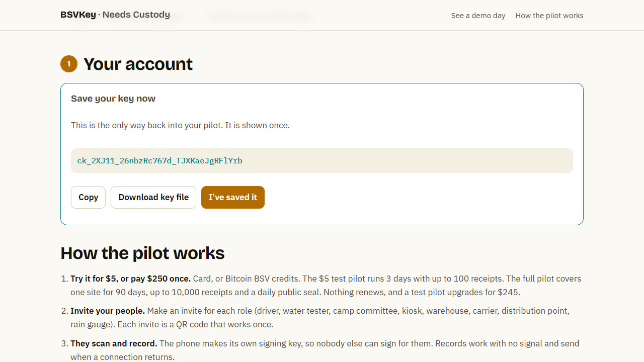The height and width of the screenshot is (362, 644).
Task: Click the How the pilot works section heading
Action: (142, 253)
